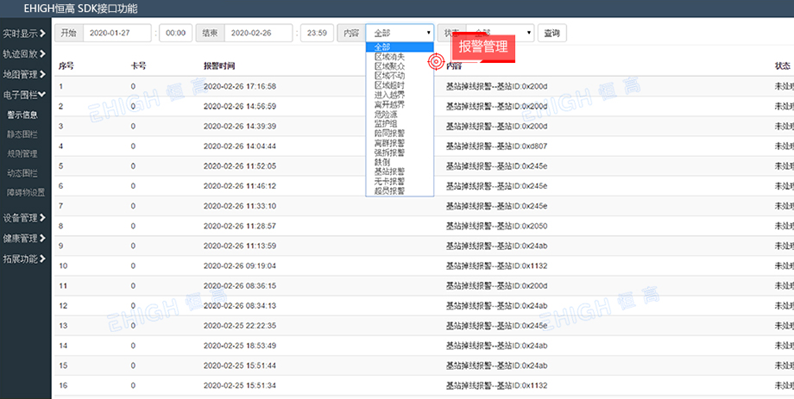Click alarm time 2020-02-26 17:16:58
This screenshot has width=794, height=399.
[240, 87]
